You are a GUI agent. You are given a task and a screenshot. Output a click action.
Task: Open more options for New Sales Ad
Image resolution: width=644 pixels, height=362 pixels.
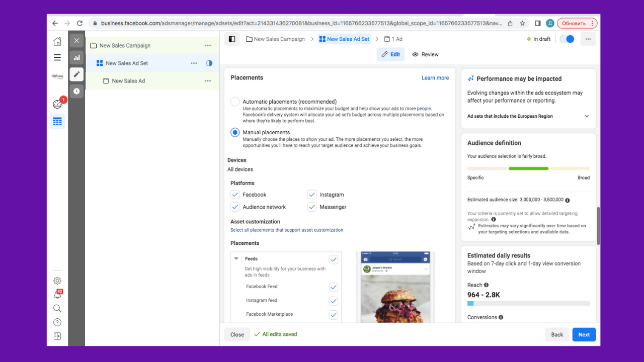[x=208, y=81]
